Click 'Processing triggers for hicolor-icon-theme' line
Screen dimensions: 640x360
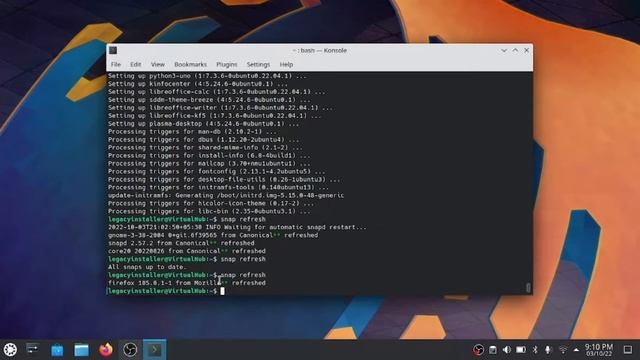pyautogui.click(x=211, y=203)
